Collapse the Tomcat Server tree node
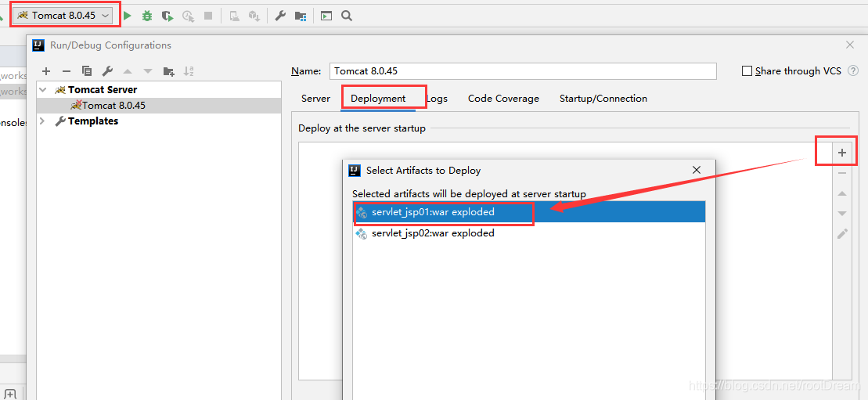The height and width of the screenshot is (400, 868). (43, 90)
